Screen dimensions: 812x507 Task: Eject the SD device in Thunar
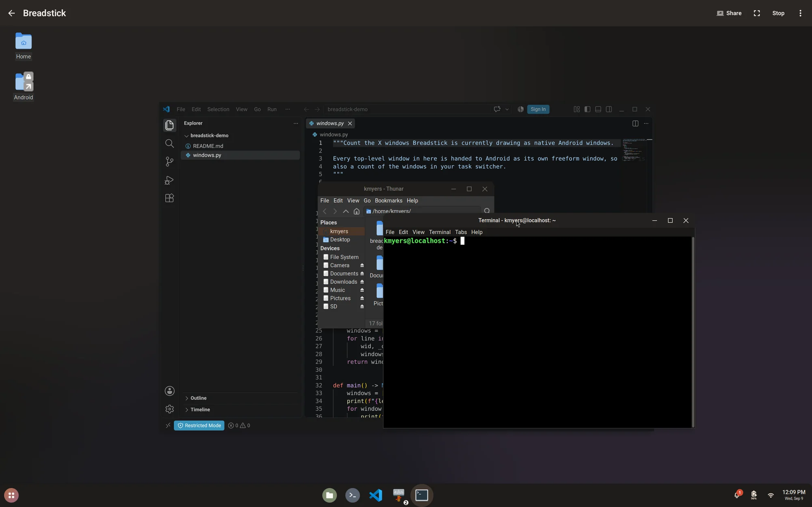pos(362,306)
